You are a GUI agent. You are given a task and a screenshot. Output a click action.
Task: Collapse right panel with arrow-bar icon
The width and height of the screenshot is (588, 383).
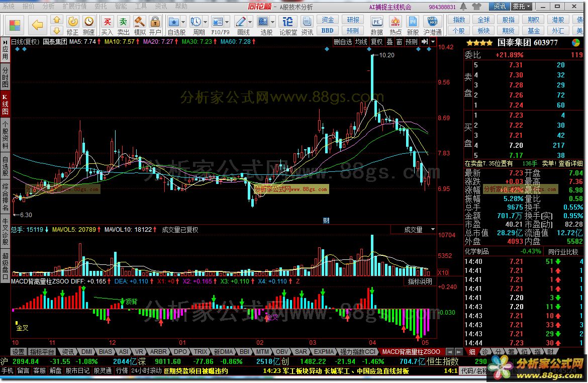click(x=425, y=42)
